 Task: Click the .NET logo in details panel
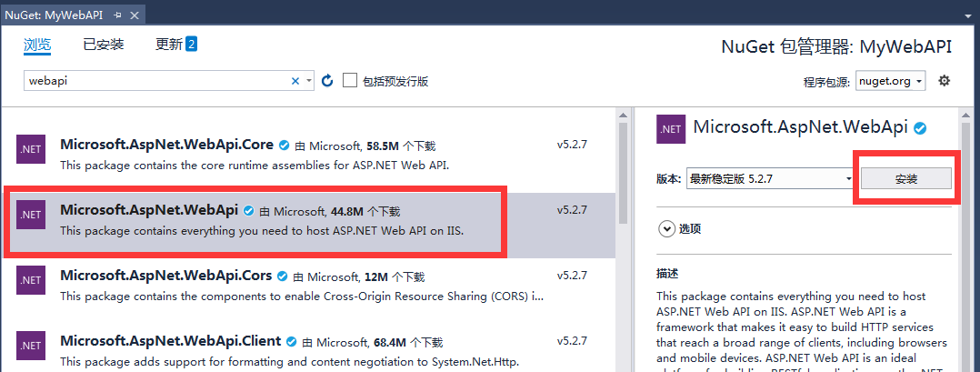point(671,129)
